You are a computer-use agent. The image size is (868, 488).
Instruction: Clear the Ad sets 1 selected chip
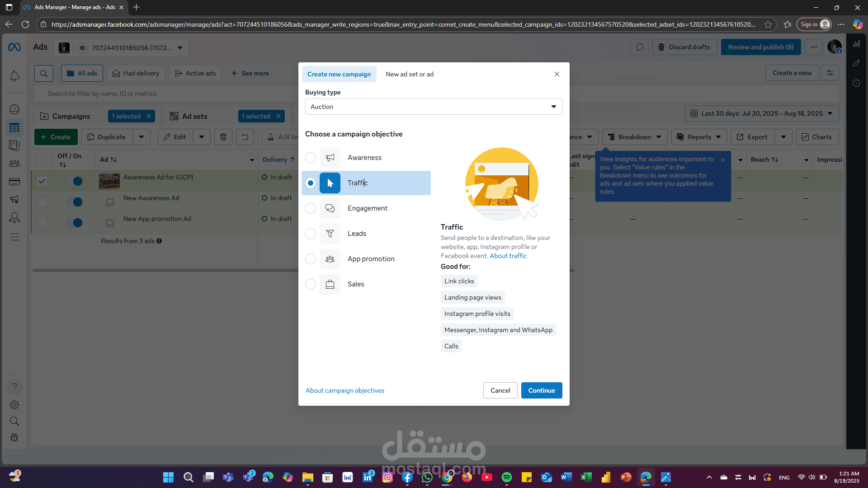click(278, 116)
